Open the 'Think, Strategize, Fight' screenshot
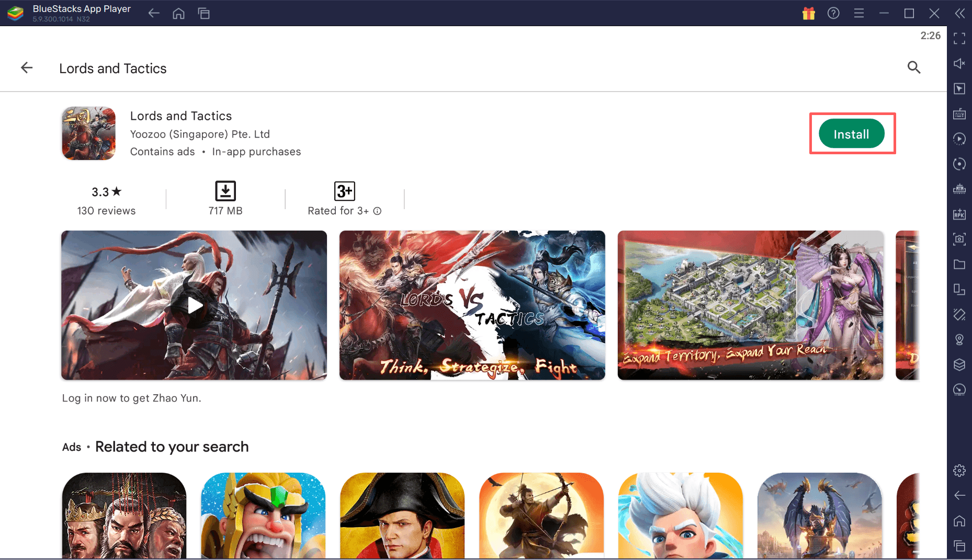Image resolution: width=972 pixels, height=560 pixels. click(472, 305)
